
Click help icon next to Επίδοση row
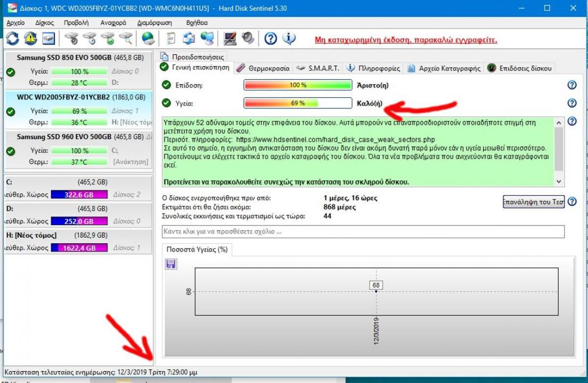click(572, 85)
